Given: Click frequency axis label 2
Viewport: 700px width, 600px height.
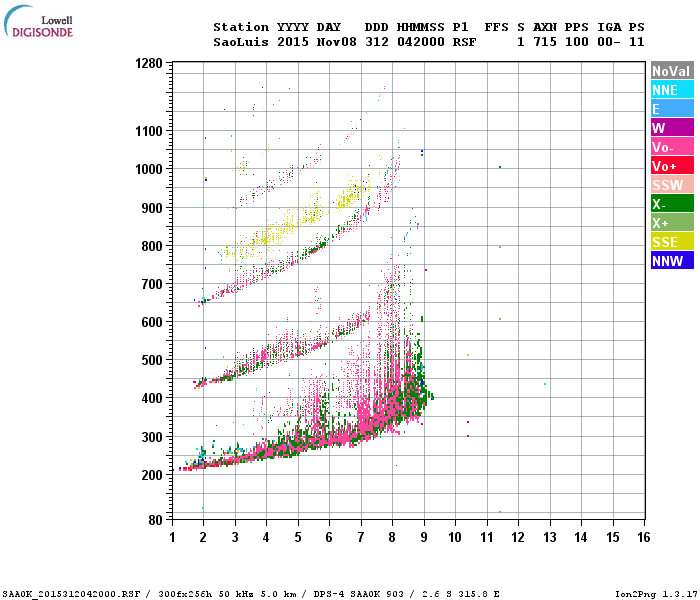Looking at the screenshot, I should (203, 537).
